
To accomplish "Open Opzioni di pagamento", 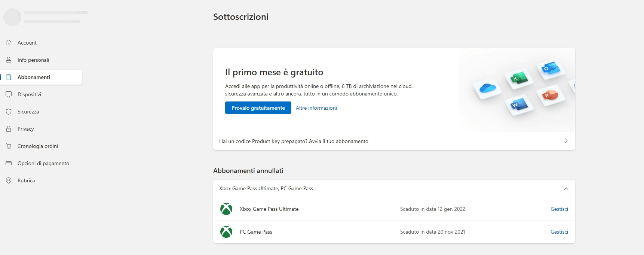I will (41, 163).
